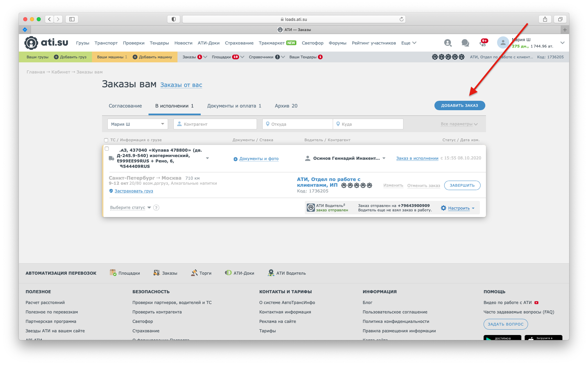Check the order row checkbox
Screen dimensions: 588x365
107,149
